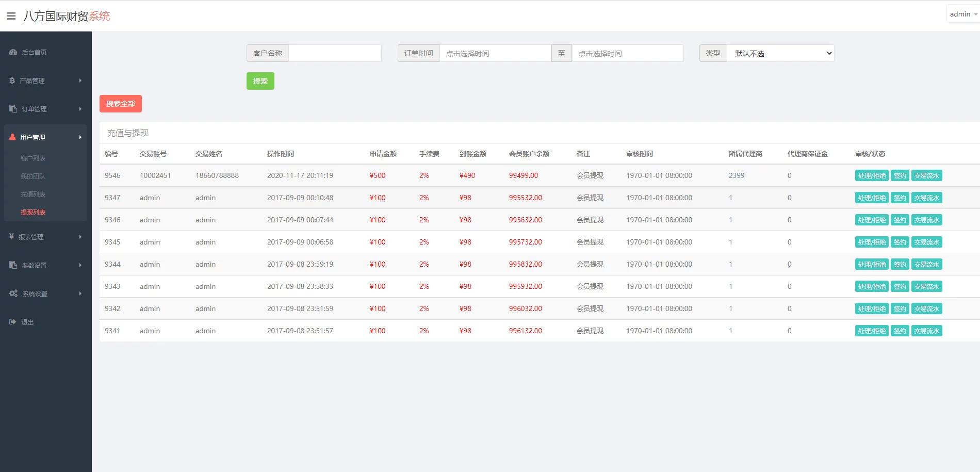
Task: Click the bitcoin icon beside 产品管理
Action: tap(12, 80)
